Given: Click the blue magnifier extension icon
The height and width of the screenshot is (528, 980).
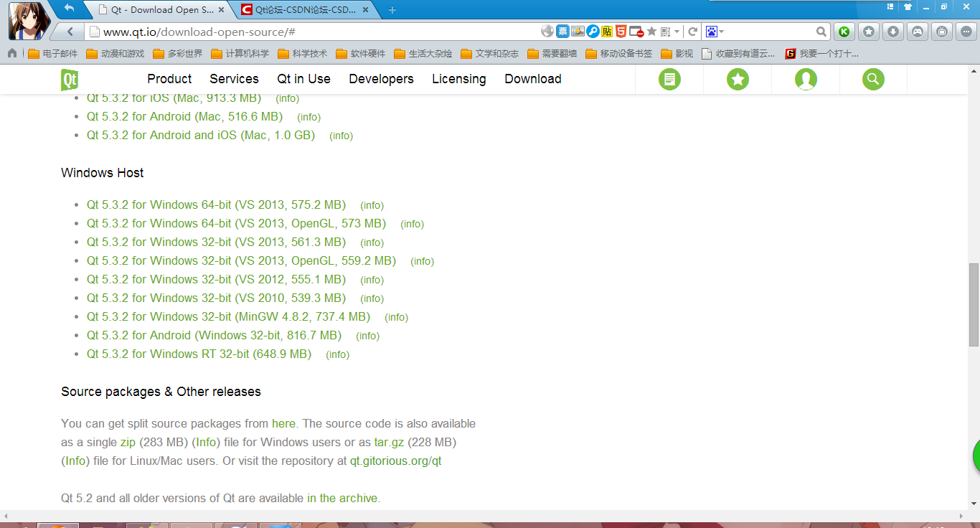Looking at the screenshot, I should [x=593, y=31].
